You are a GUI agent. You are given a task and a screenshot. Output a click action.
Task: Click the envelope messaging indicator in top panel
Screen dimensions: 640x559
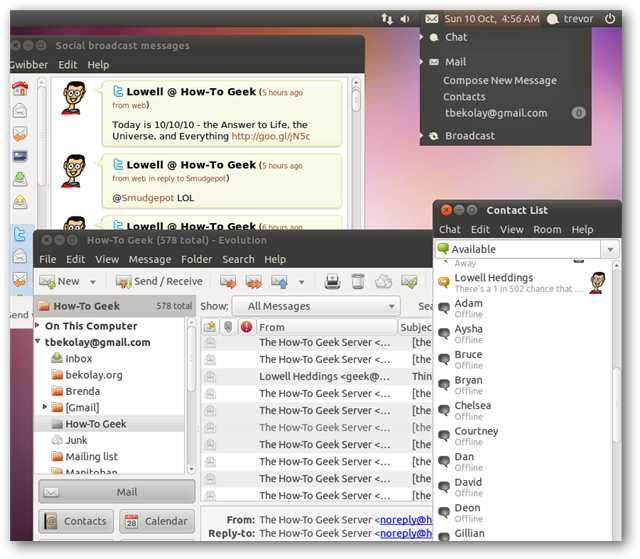[431, 19]
